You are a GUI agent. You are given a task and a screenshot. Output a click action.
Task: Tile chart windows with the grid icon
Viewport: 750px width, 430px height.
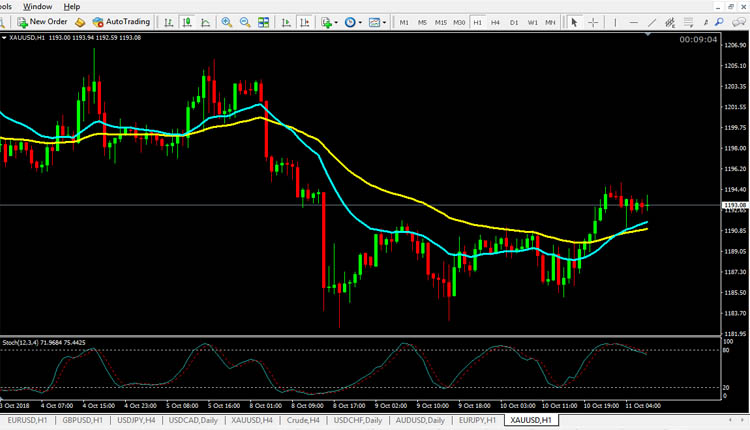264,22
